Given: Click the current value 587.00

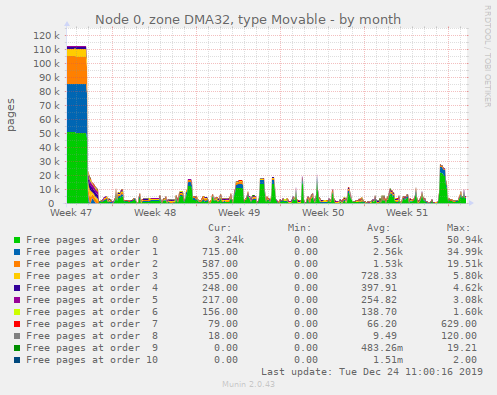Looking at the screenshot, I should (x=220, y=264).
